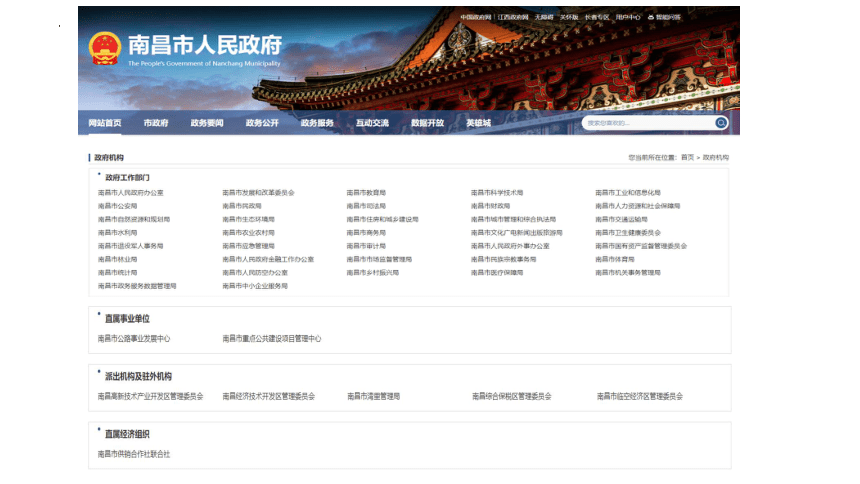Viewport: 860px width, 484px height.
Task: Visit the 江西政府网 top link
Action: coord(513,18)
